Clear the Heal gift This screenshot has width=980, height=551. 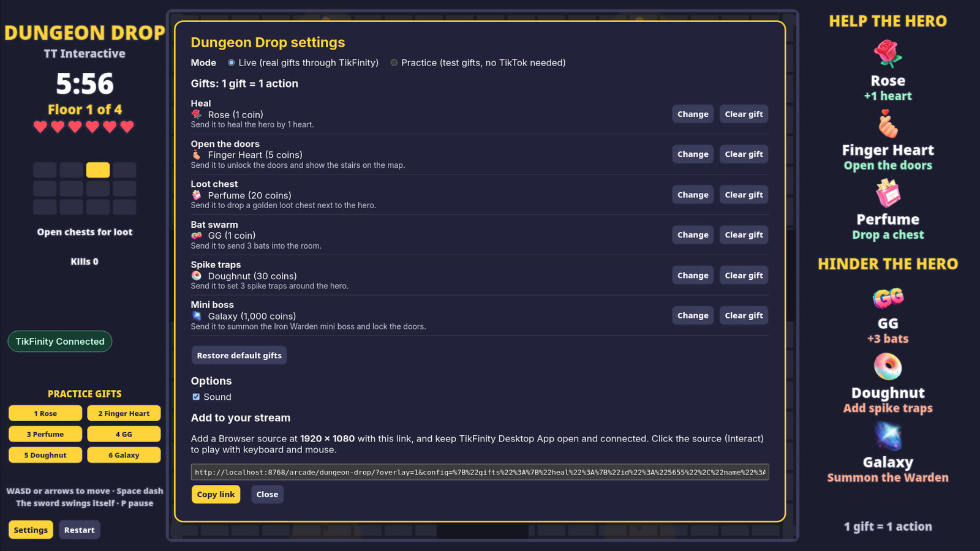click(x=744, y=114)
